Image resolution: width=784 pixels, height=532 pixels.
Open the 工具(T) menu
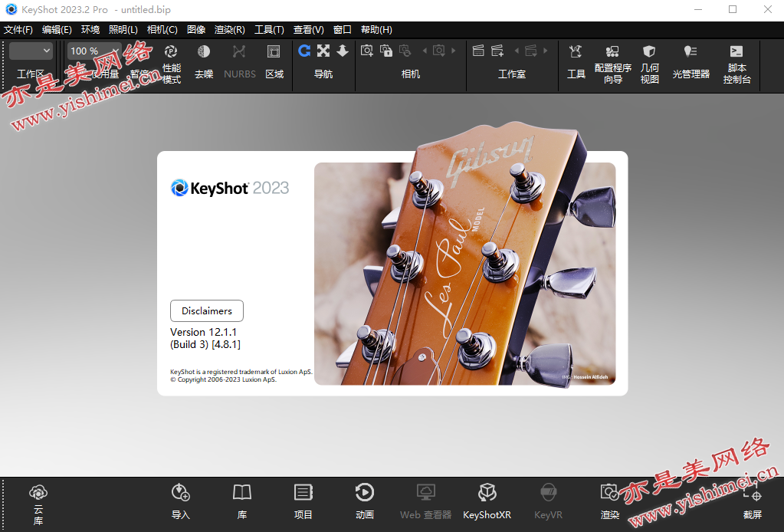tap(269, 29)
